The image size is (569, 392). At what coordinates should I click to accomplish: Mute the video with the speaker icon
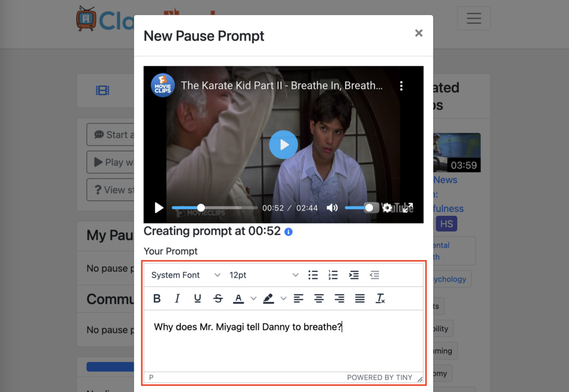point(332,208)
